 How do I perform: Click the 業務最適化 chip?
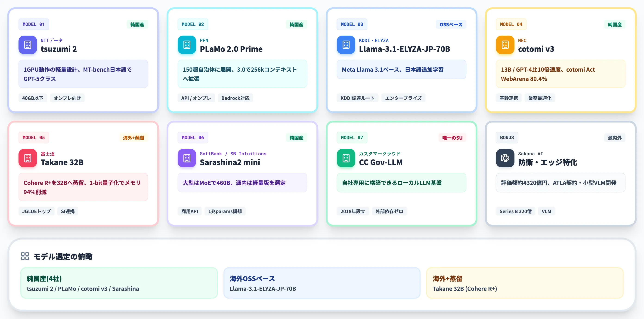(x=540, y=98)
